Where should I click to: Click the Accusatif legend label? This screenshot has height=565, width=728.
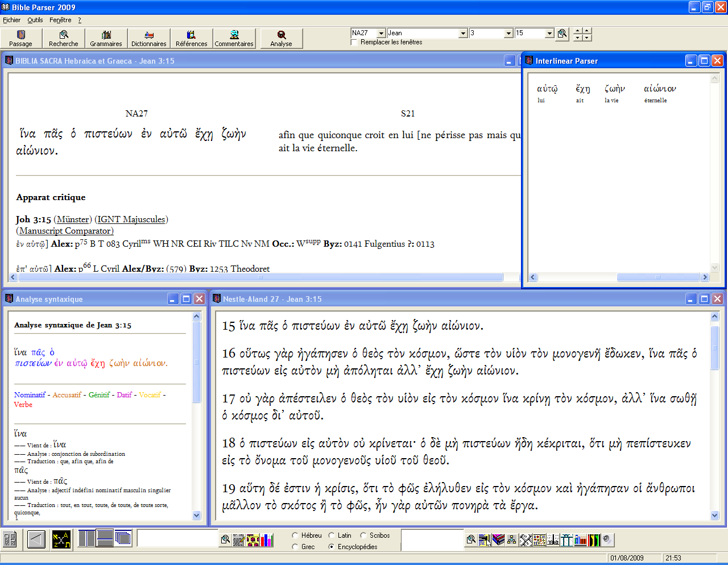(x=67, y=395)
